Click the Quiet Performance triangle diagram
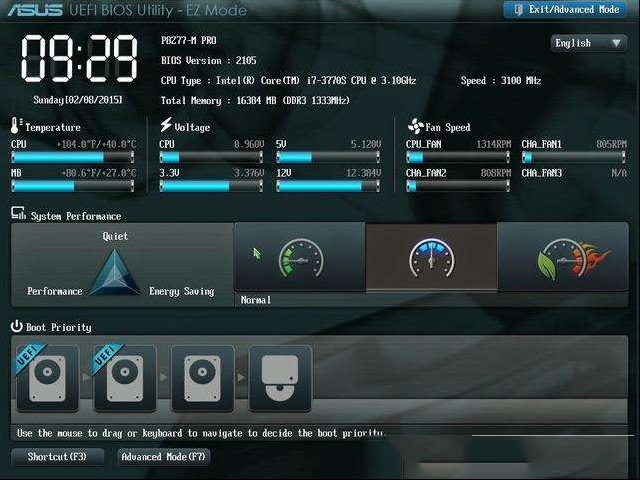 pyautogui.click(x=115, y=272)
